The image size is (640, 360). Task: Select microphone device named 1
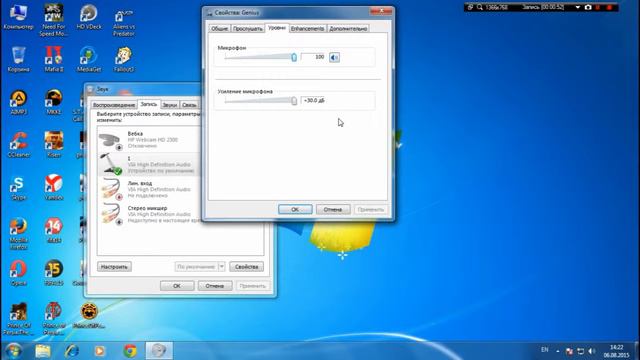149,164
